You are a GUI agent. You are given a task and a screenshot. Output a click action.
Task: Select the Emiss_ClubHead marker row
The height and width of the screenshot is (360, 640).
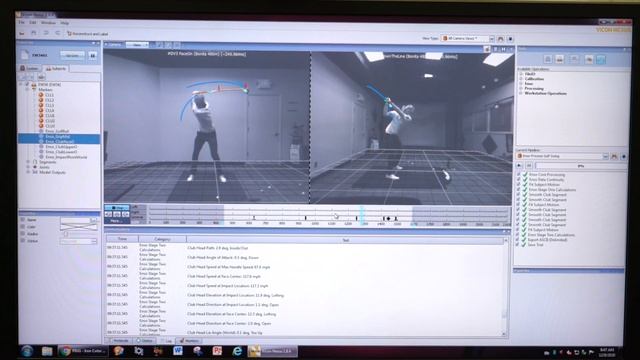pyautogui.click(x=59, y=141)
